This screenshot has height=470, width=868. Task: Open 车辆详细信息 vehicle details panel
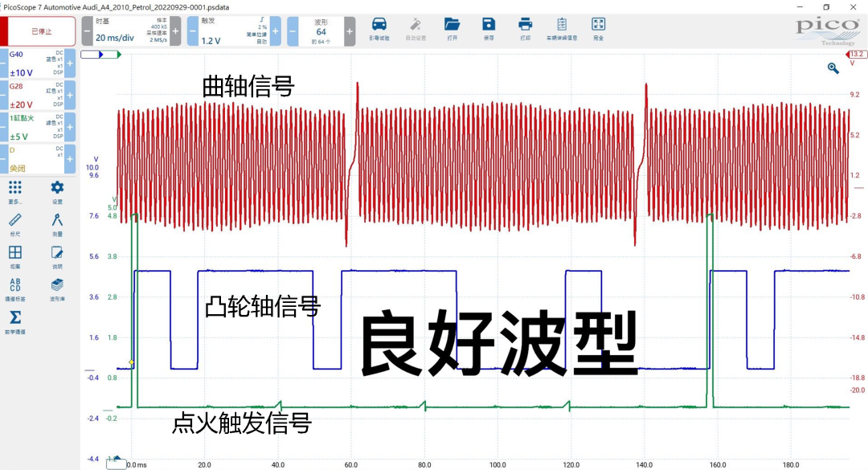561,29
